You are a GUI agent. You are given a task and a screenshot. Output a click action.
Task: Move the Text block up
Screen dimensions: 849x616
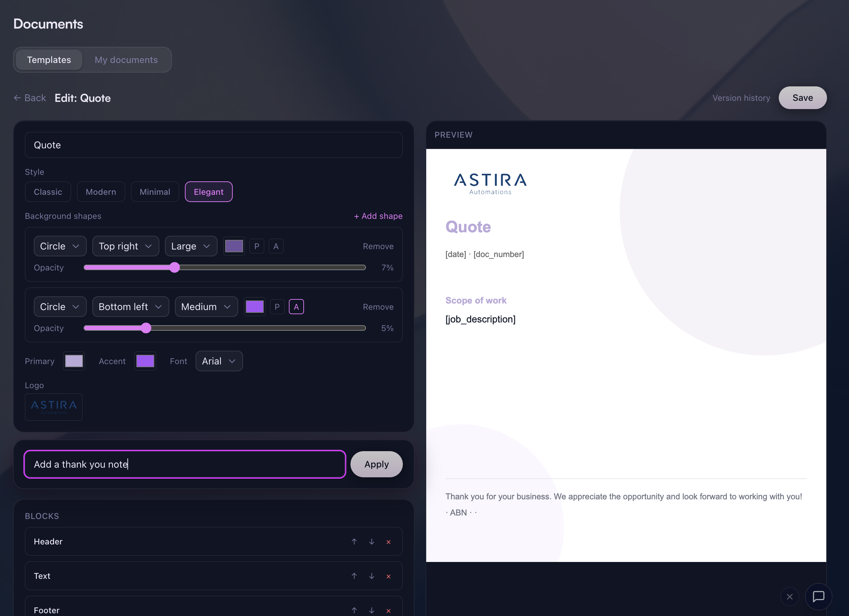354,576
